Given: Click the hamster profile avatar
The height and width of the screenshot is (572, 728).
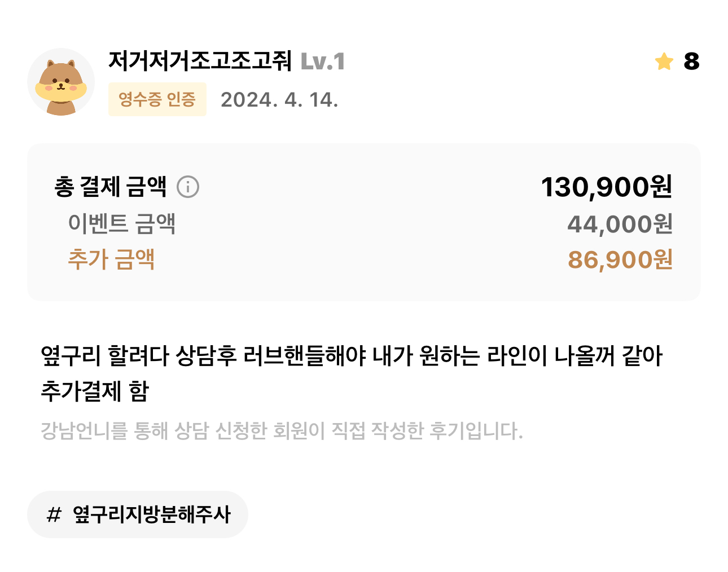Looking at the screenshot, I should [x=61, y=82].
